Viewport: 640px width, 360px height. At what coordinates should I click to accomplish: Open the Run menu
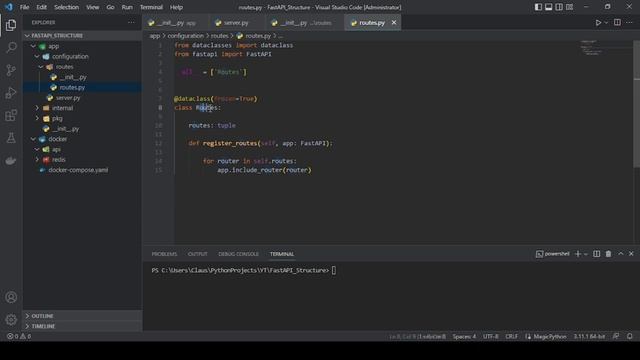(127, 7)
